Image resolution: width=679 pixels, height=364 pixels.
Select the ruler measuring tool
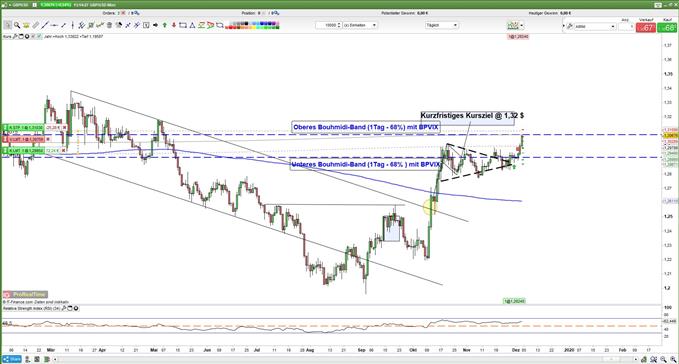[36, 25]
